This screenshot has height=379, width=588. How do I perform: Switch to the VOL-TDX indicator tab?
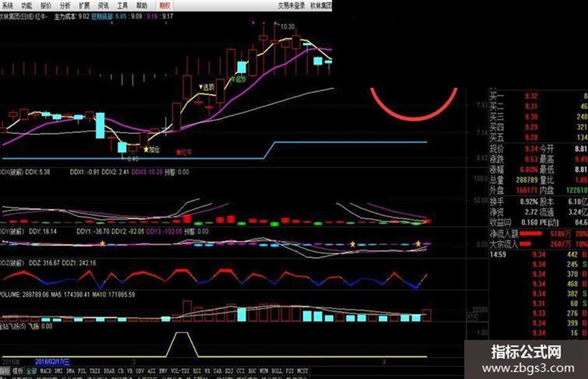click(180, 371)
